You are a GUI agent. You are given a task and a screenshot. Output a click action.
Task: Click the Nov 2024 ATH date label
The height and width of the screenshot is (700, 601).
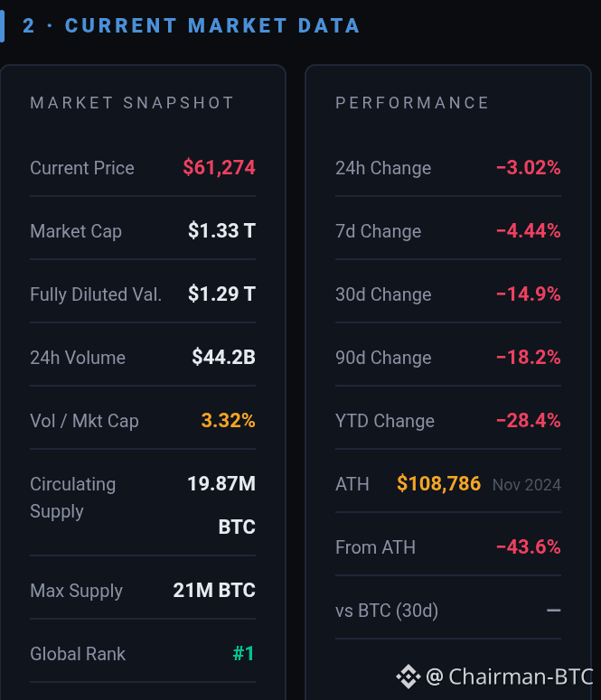point(527,485)
